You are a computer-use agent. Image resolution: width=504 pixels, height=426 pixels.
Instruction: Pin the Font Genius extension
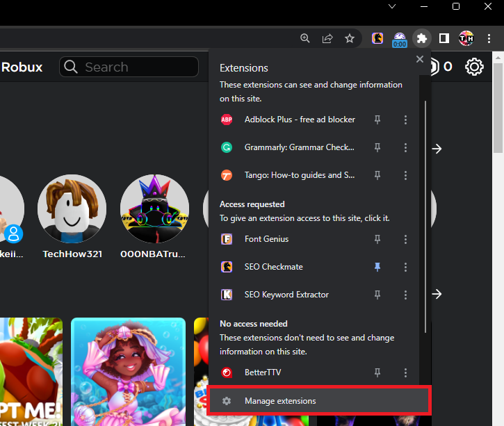[377, 239]
